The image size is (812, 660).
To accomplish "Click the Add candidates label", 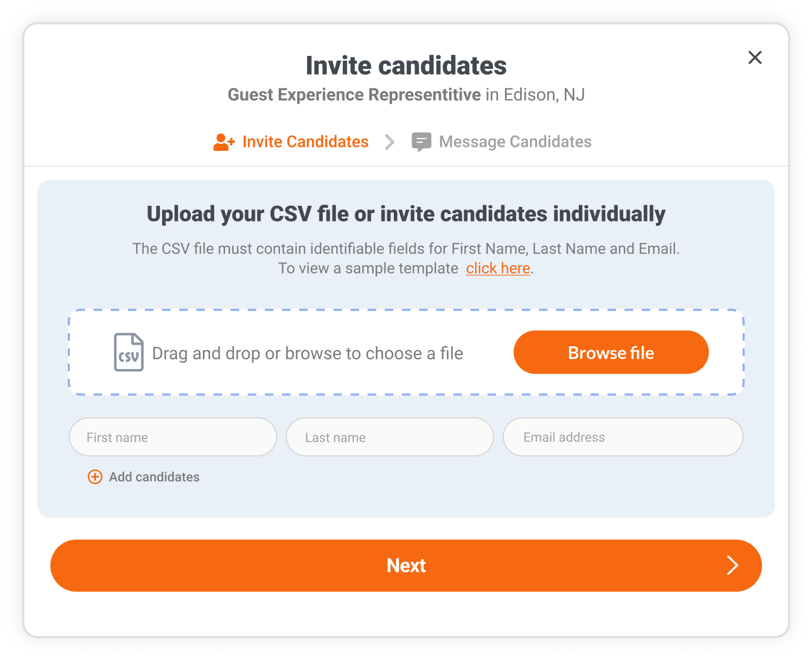I will pos(154,477).
